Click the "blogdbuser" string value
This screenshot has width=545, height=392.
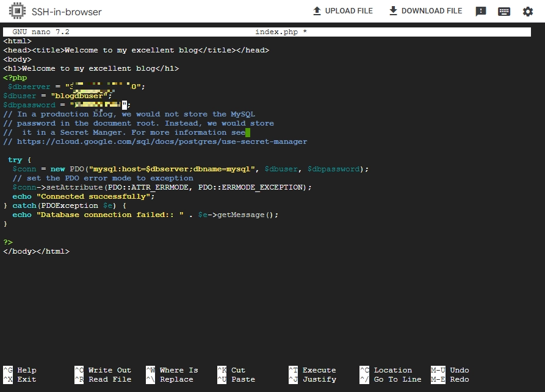pos(79,96)
